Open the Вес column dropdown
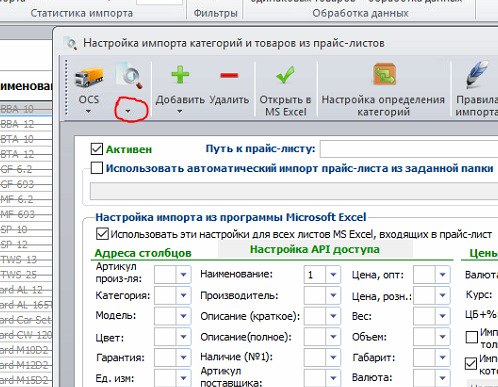Screen dimensions: 498x387 (442, 316)
